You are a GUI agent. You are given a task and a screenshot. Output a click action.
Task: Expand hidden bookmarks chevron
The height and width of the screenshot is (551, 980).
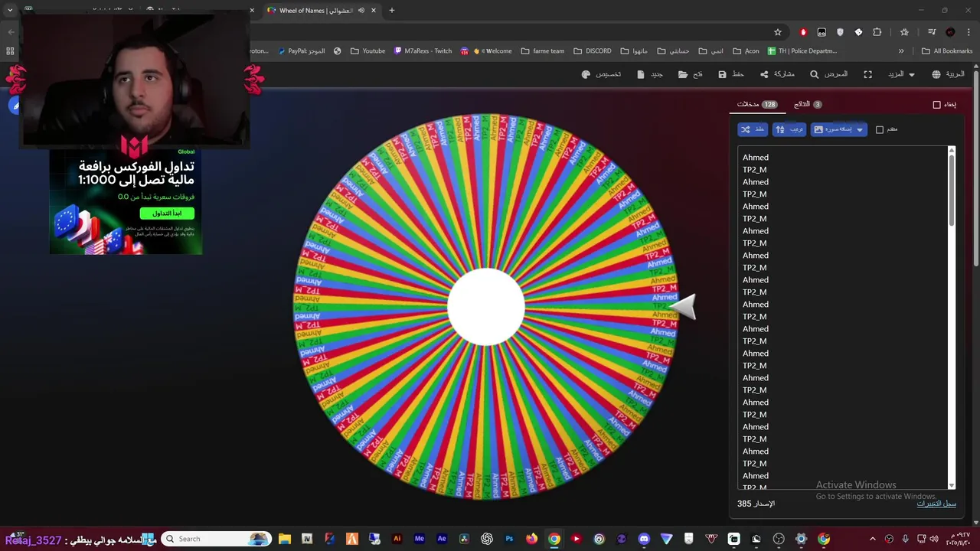901,51
